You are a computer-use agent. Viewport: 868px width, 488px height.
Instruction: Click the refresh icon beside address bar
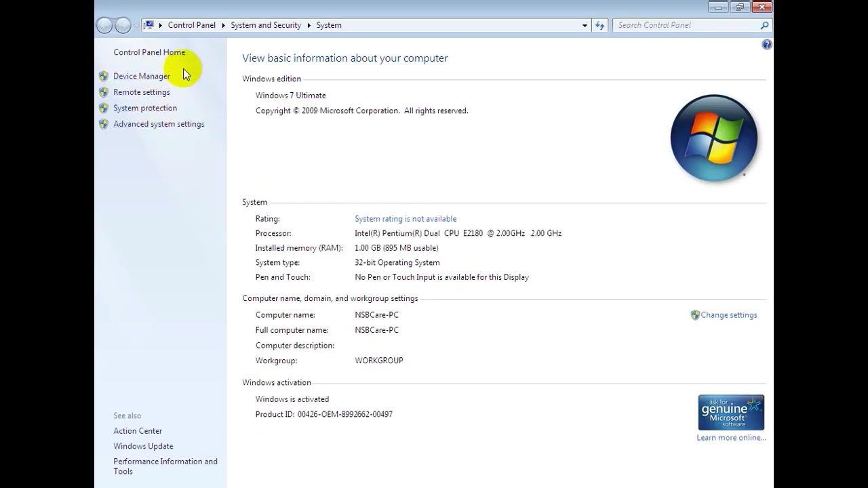[x=599, y=25]
